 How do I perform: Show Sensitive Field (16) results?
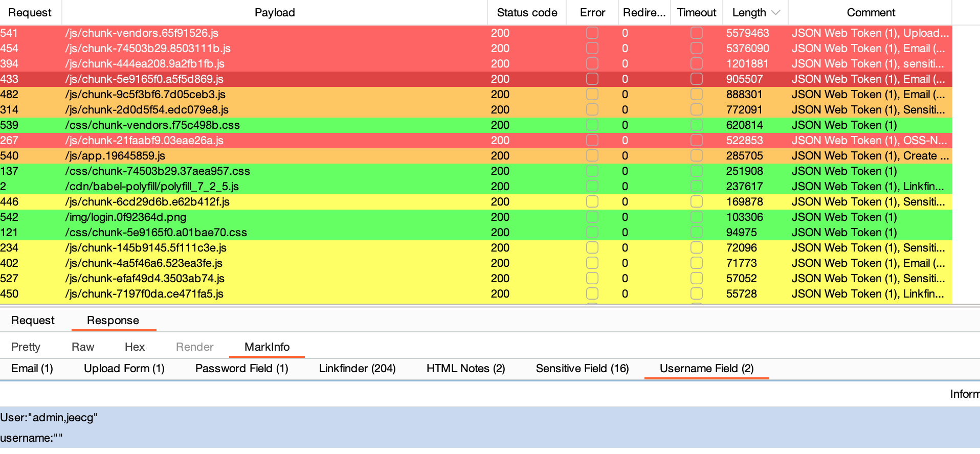[582, 369]
